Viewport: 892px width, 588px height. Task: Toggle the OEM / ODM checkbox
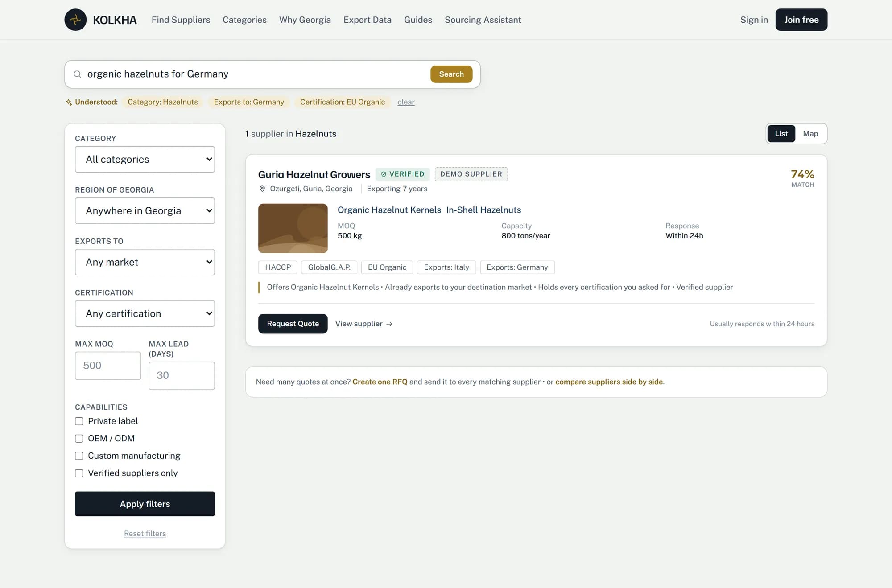[79, 439]
